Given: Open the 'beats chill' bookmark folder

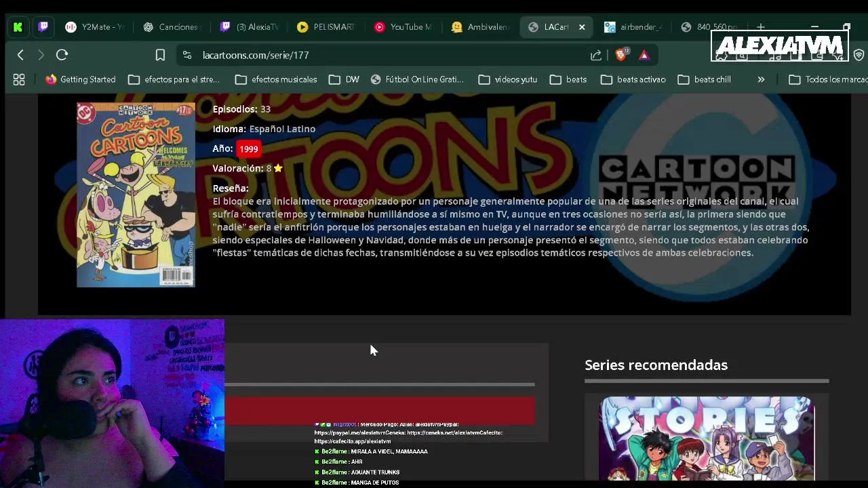Looking at the screenshot, I should [705, 79].
